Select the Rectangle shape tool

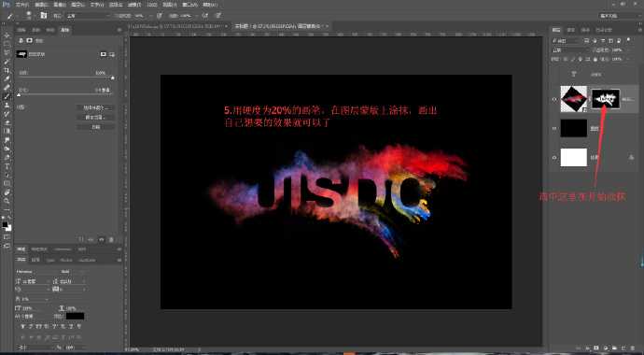pyautogui.click(x=7, y=184)
